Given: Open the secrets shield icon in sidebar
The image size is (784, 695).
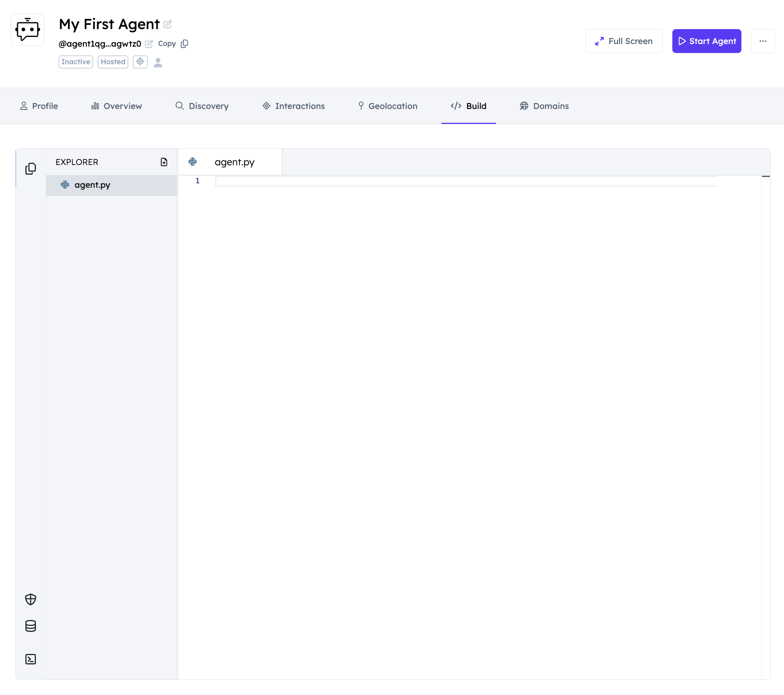Looking at the screenshot, I should (31, 599).
